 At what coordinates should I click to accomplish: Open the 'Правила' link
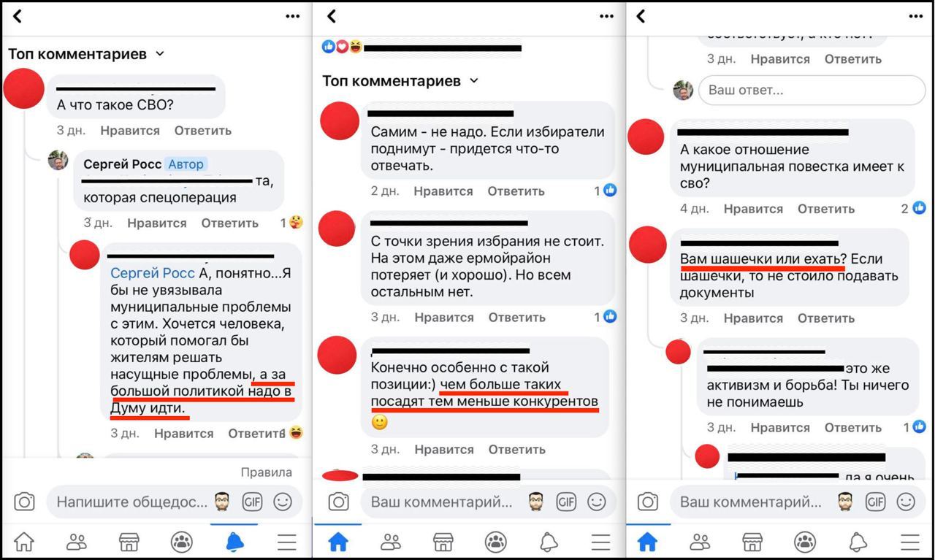pos(267,472)
